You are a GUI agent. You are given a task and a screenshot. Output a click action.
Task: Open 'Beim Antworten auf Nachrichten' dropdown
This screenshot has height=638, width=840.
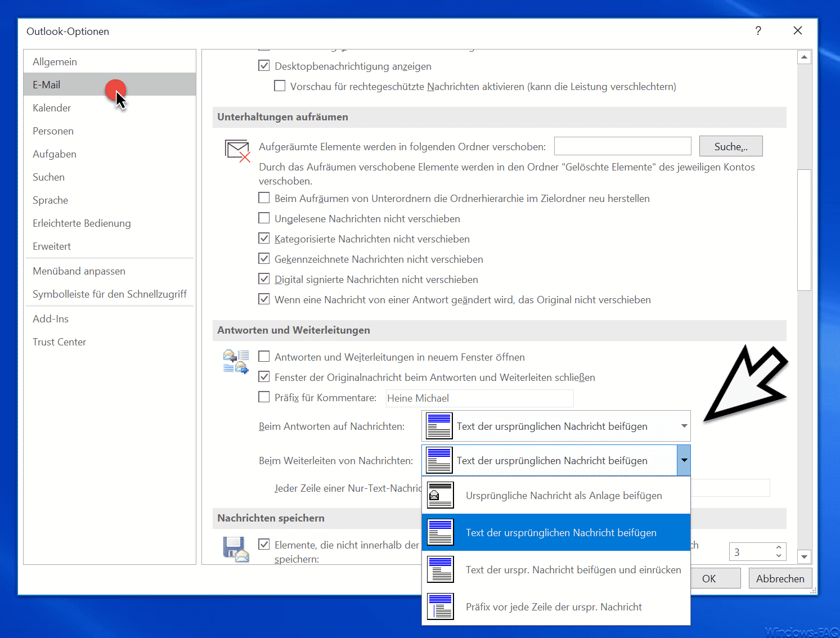click(x=556, y=426)
